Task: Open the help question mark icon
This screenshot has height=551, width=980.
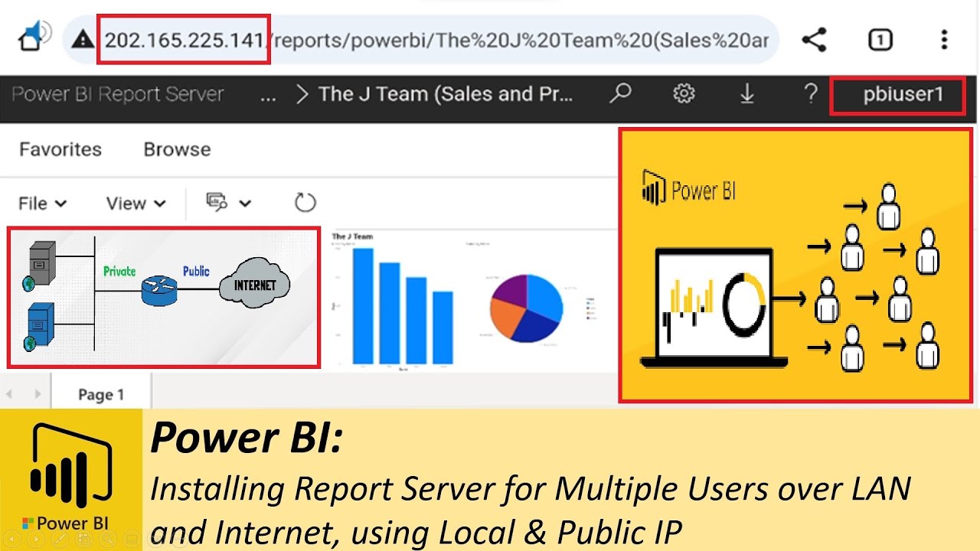Action: [x=811, y=93]
